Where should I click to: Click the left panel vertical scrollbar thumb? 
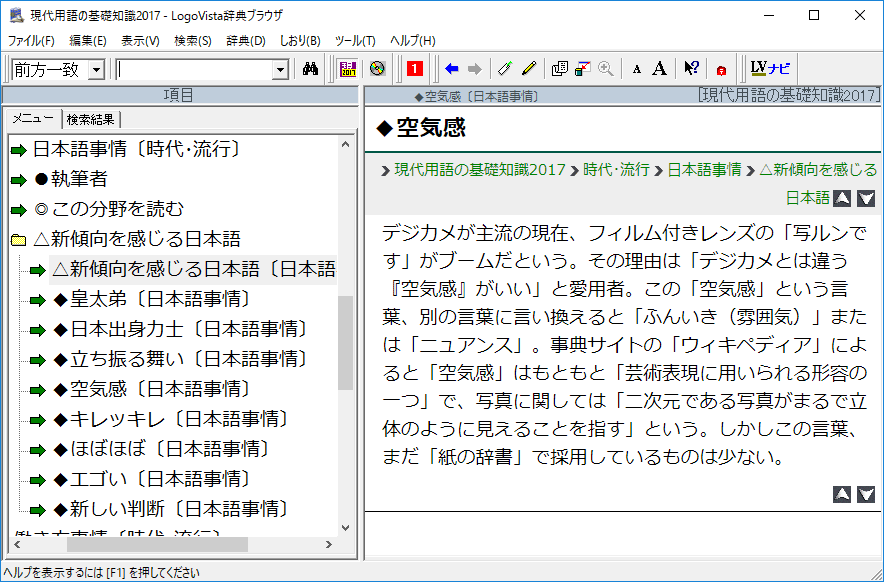click(x=346, y=342)
